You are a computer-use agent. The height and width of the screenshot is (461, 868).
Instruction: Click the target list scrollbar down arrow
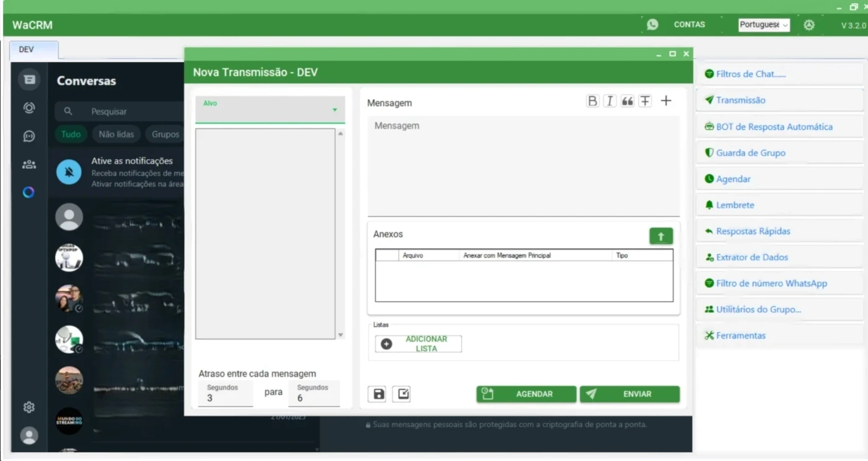pos(340,335)
